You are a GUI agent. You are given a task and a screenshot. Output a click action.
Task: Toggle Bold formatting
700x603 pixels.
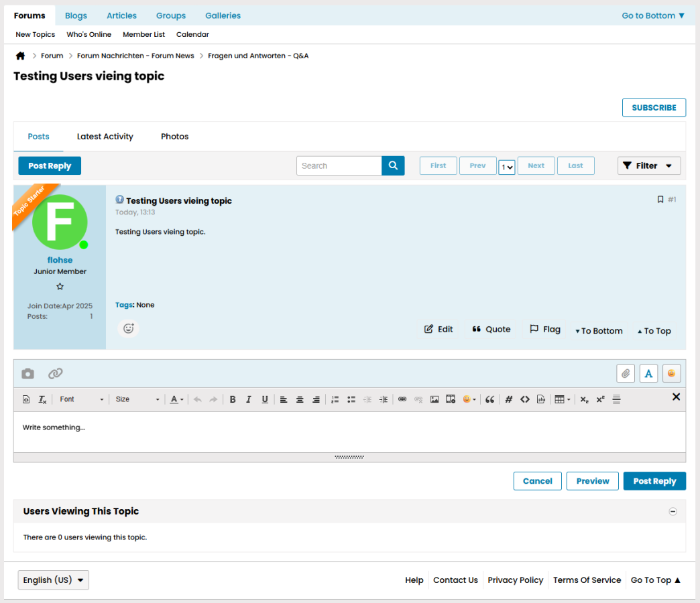233,399
